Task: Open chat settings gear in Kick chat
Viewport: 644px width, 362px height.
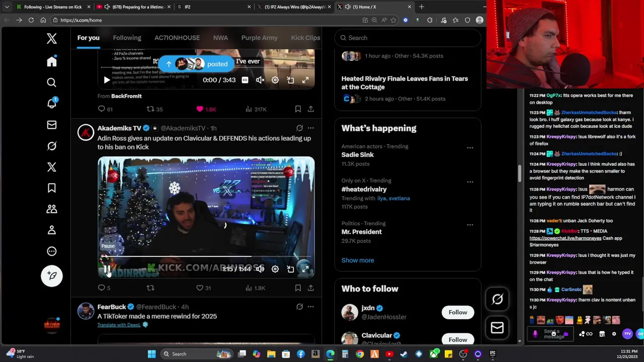Action: click(614, 334)
